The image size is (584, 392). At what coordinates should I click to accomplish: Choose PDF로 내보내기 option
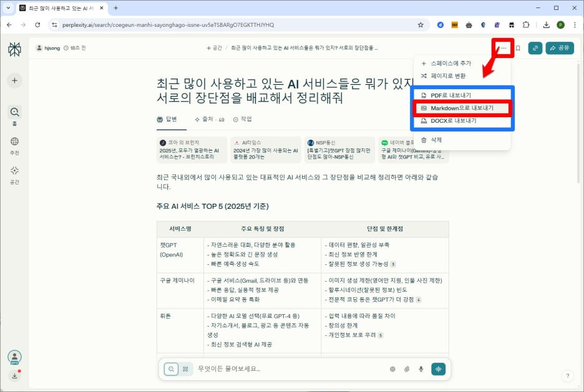pos(462,95)
